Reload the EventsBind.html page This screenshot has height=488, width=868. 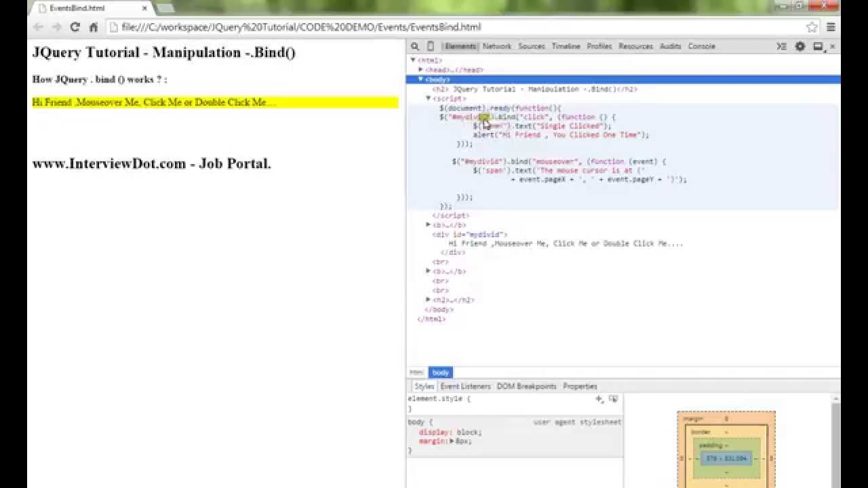(x=75, y=27)
